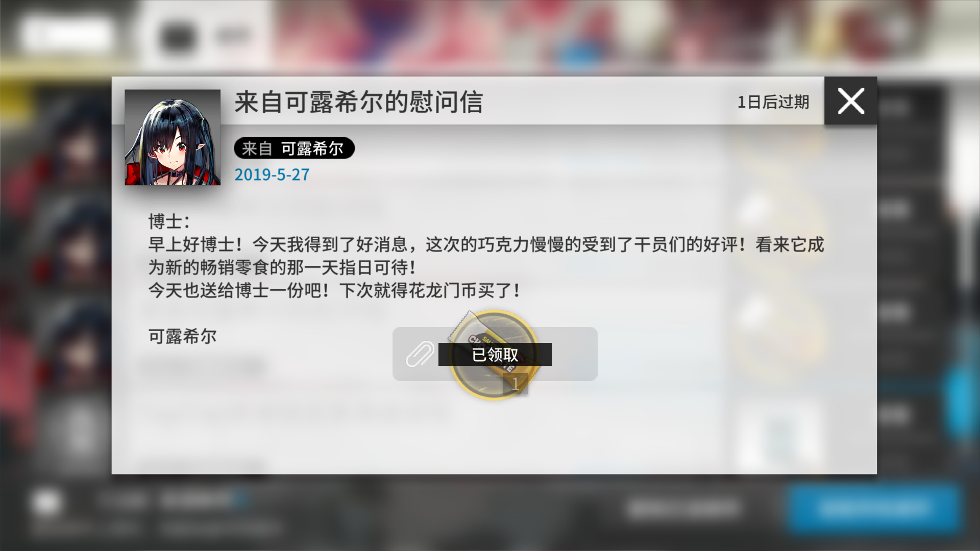Viewport: 980px width, 551px height.
Task: Click the 1日后过期 expiry notice
Action: pyautogui.click(x=773, y=102)
